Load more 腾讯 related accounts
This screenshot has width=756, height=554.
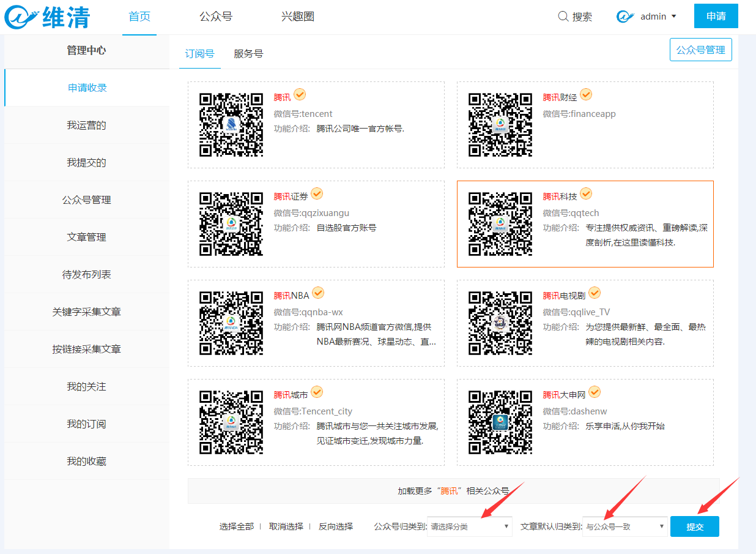(x=453, y=491)
